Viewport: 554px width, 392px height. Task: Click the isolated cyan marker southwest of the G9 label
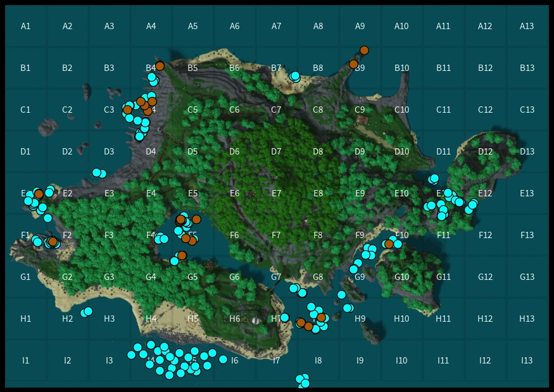pos(341,294)
